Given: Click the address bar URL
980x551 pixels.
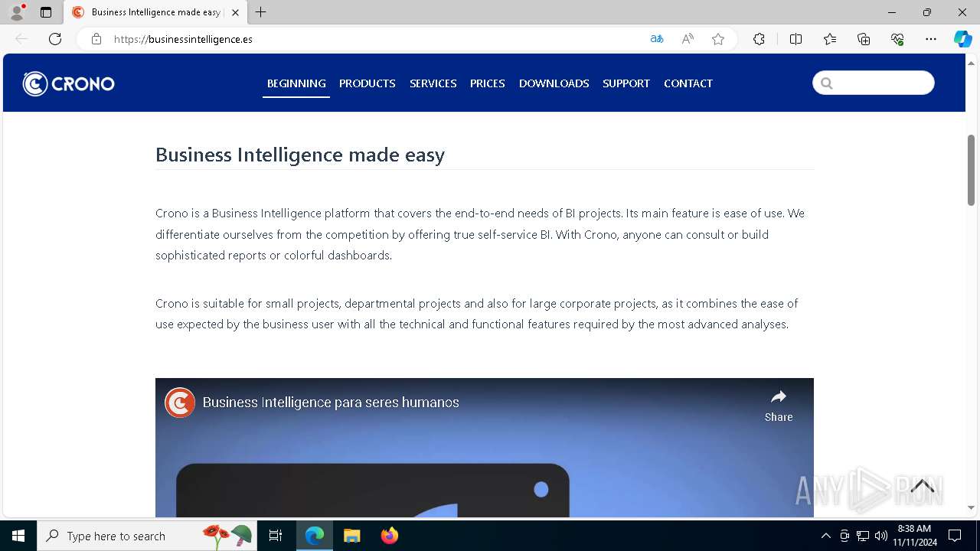Looking at the screenshot, I should click(183, 39).
